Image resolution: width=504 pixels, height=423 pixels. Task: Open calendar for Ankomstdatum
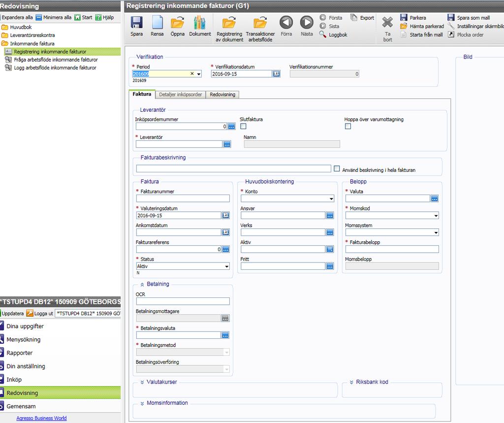tap(225, 232)
